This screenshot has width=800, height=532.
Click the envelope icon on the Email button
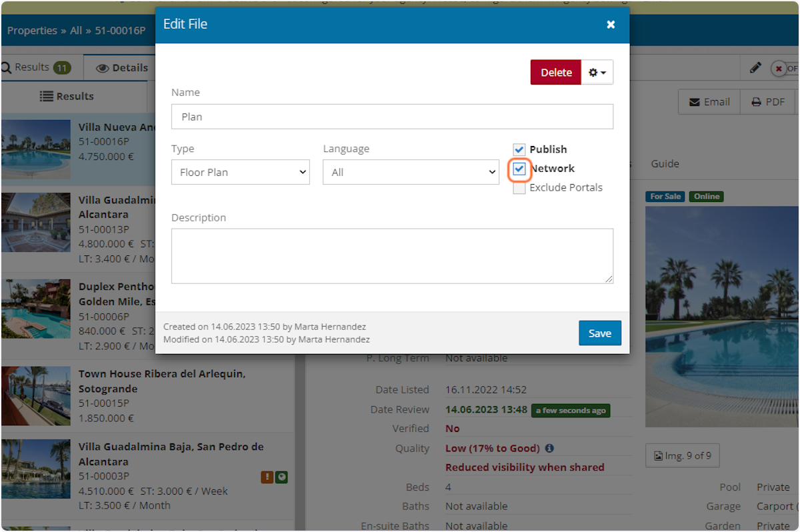693,101
